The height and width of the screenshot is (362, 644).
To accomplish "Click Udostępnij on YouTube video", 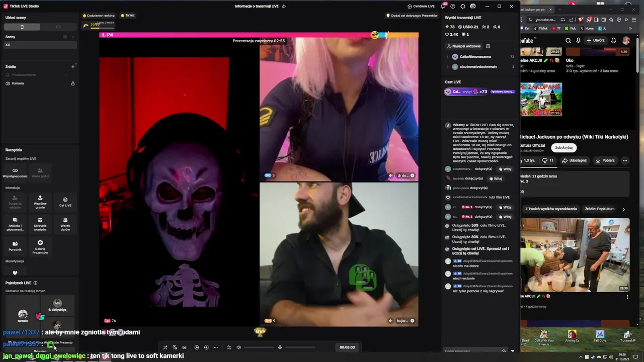I will pos(574,161).
